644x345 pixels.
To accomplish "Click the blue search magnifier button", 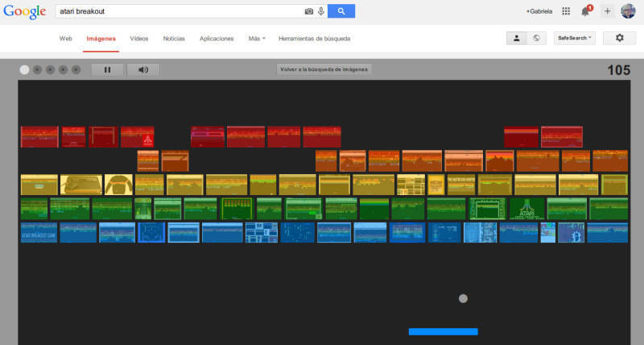I will pos(341,11).
